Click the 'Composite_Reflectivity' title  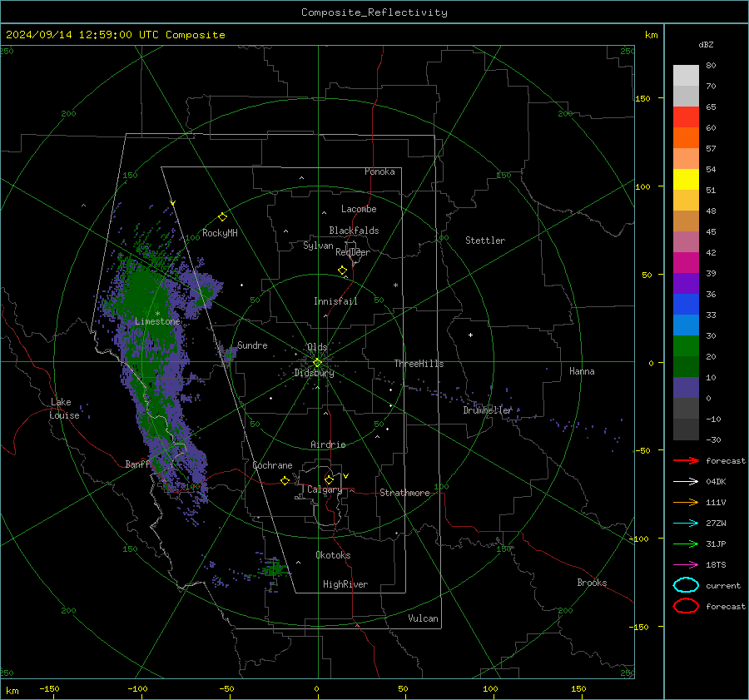point(374,12)
